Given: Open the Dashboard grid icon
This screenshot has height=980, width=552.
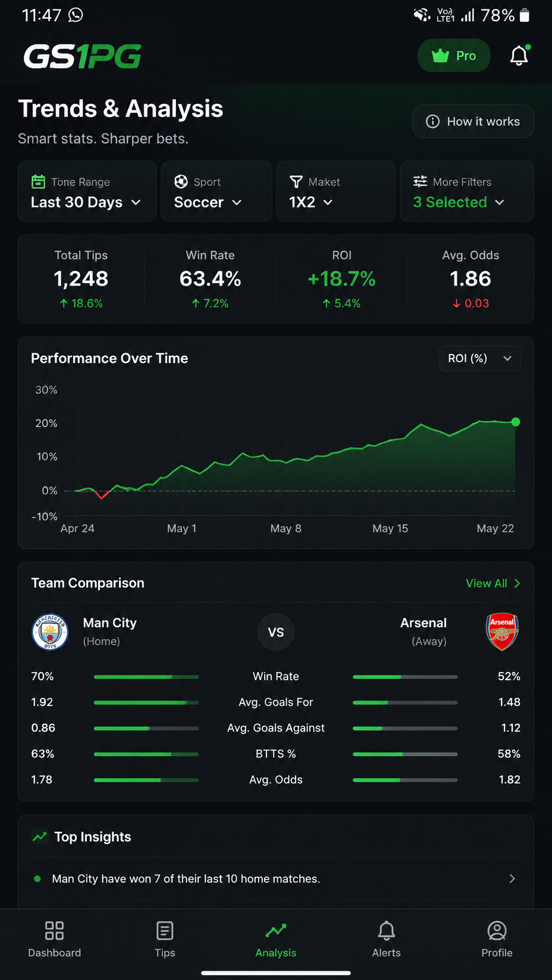Looking at the screenshot, I should [x=55, y=930].
